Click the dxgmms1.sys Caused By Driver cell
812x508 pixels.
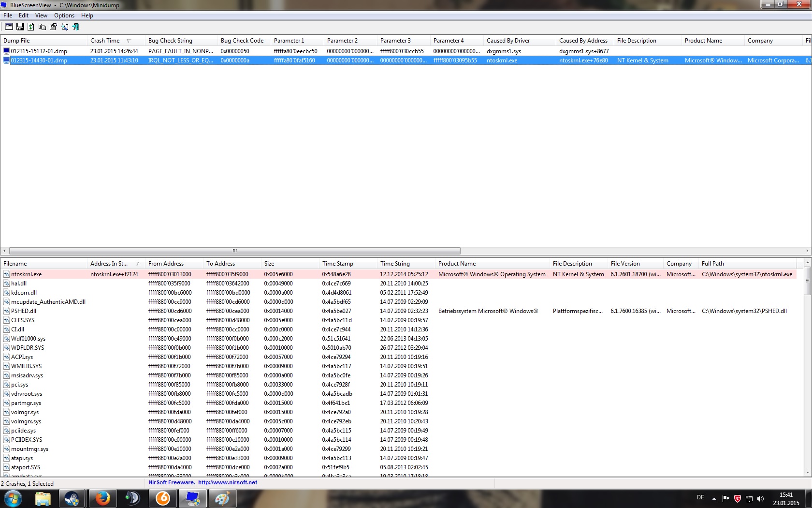coord(504,51)
